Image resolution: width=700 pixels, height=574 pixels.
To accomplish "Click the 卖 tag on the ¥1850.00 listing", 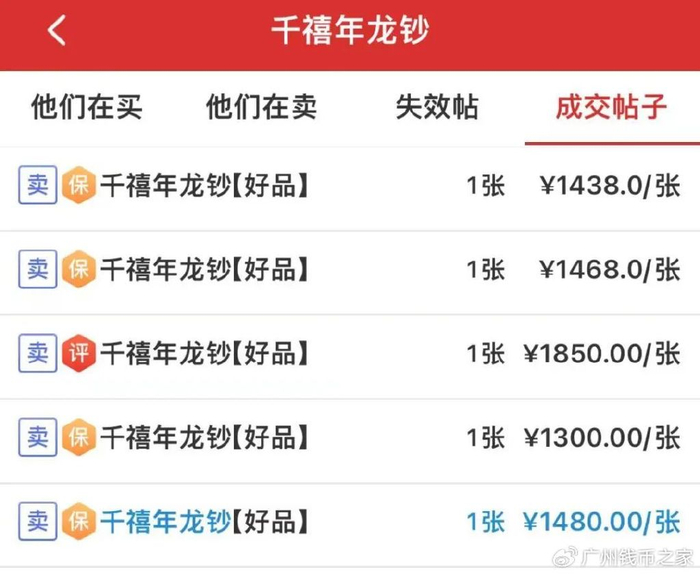I will click(38, 353).
